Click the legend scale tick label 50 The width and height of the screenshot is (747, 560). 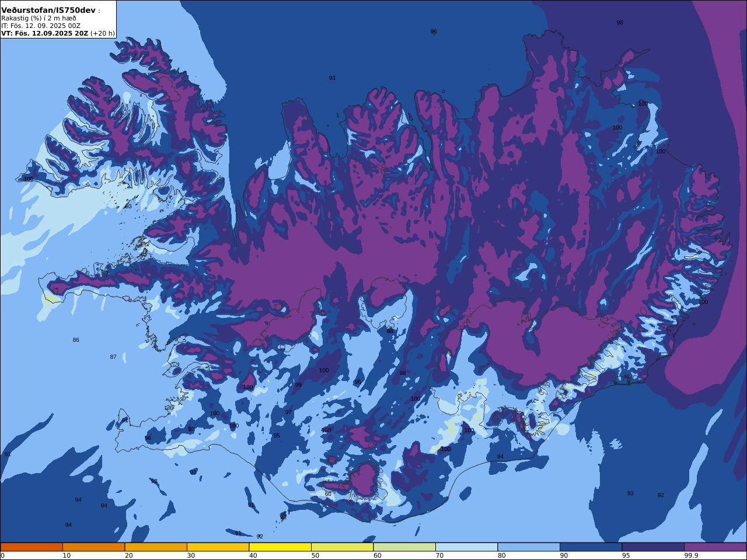tap(315, 555)
